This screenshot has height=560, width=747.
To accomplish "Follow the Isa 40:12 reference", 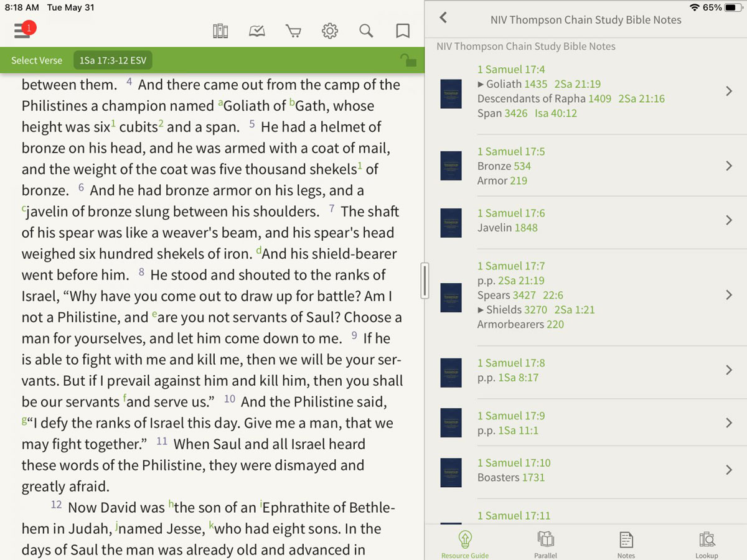I will coord(556,113).
